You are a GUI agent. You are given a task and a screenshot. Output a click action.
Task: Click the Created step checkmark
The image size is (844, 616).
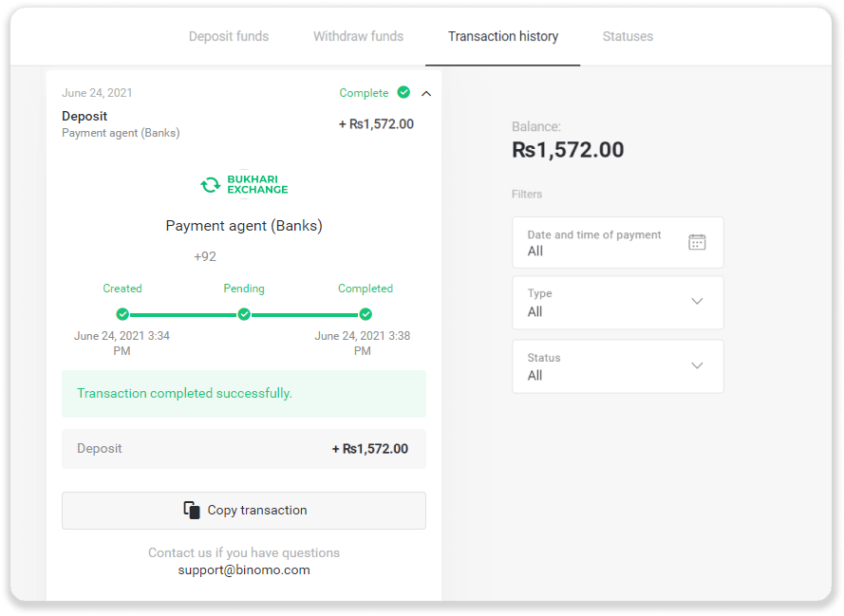pyautogui.click(x=122, y=314)
